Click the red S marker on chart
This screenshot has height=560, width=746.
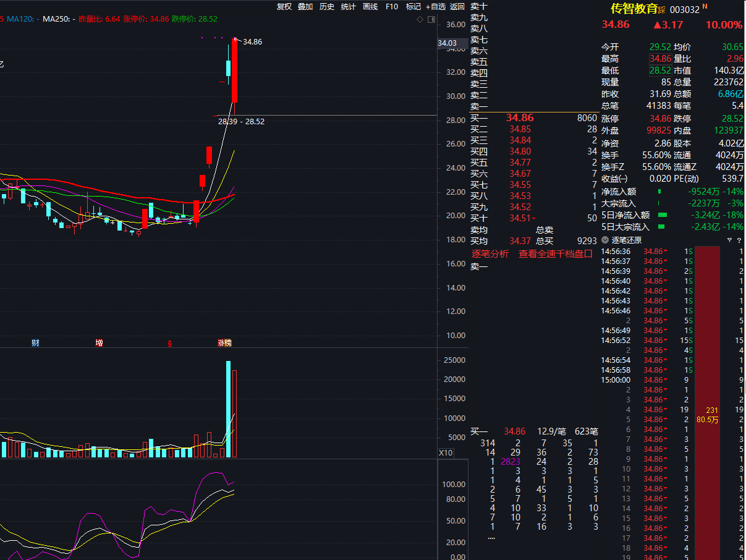(x=169, y=343)
